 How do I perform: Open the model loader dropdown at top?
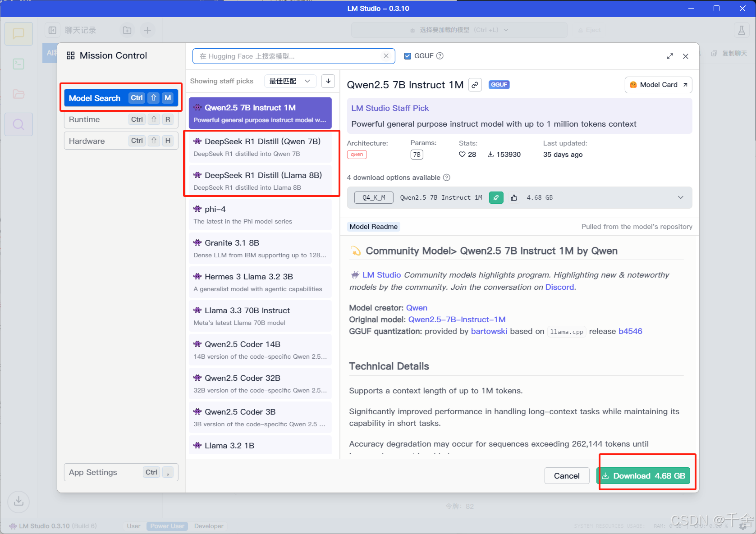point(459,30)
